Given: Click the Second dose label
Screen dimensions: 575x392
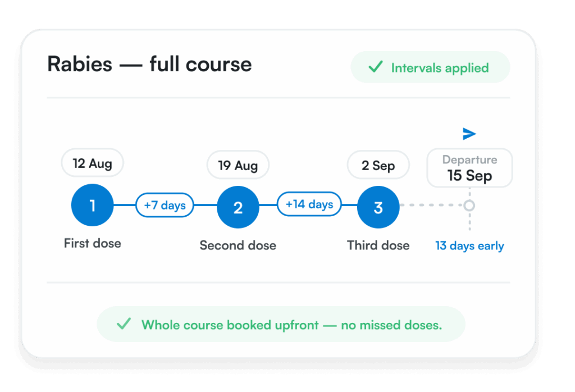Looking at the screenshot, I should 238,245.
